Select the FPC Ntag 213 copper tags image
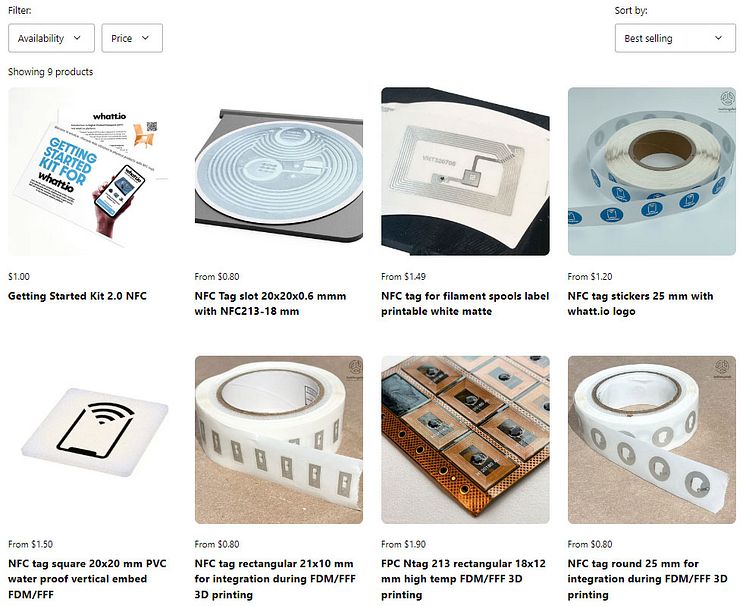The image size is (746, 606). tap(465, 440)
